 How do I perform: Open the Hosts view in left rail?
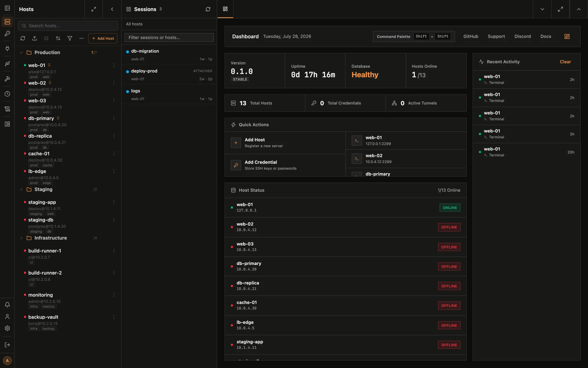point(7,22)
